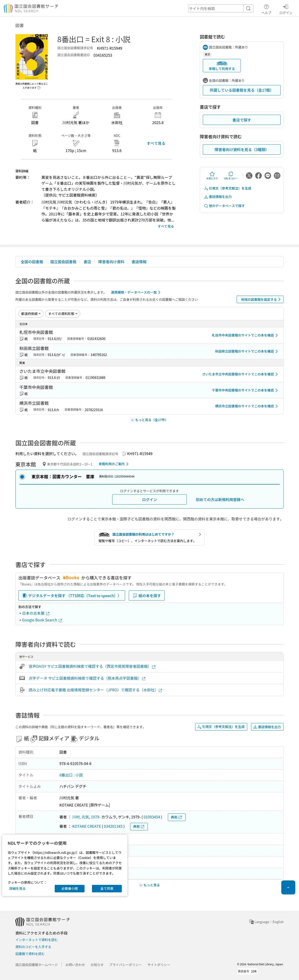Click the book cover thumbnail
Screen dimensions: 299x980
pos(31,57)
